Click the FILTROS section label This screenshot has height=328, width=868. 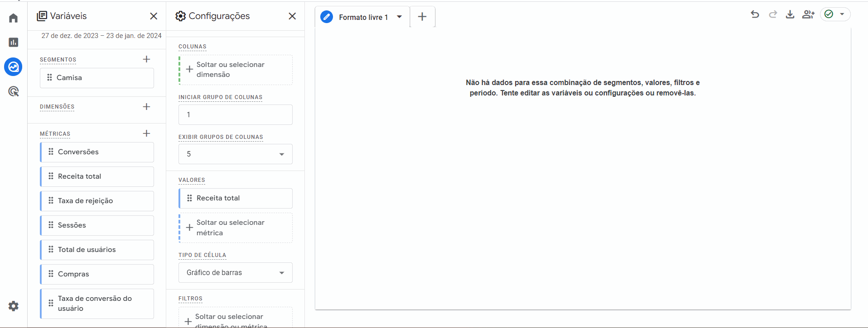click(190, 299)
